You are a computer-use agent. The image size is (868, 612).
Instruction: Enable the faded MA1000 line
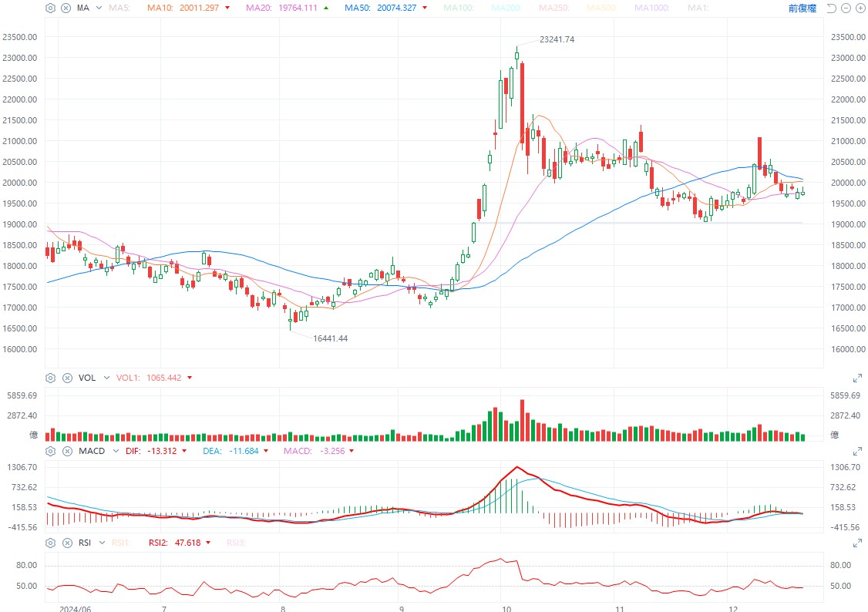click(651, 8)
